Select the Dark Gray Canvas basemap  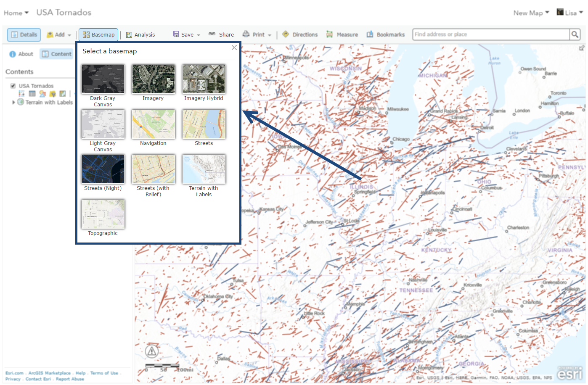[x=103, y=79]
